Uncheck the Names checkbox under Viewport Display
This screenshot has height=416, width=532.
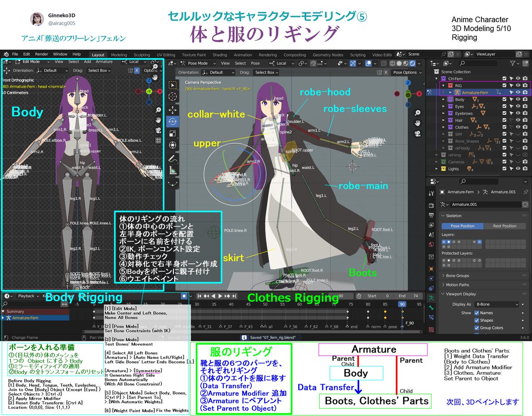pos(477,313)
